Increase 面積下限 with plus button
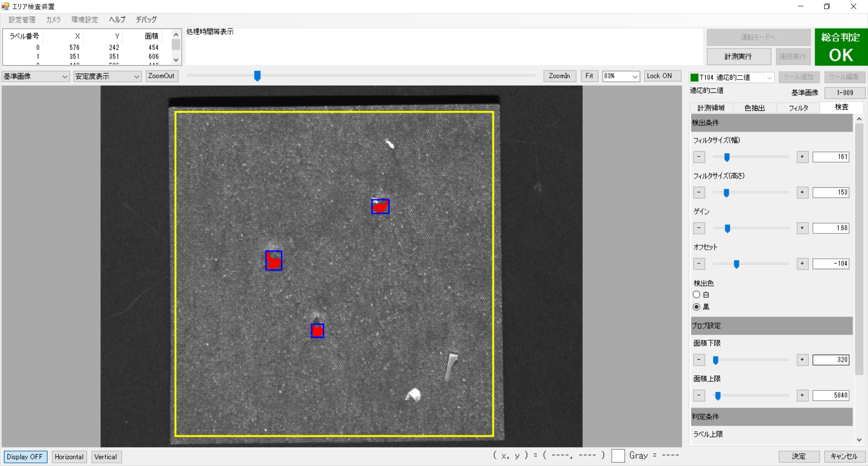 click(x=802, y=360)
